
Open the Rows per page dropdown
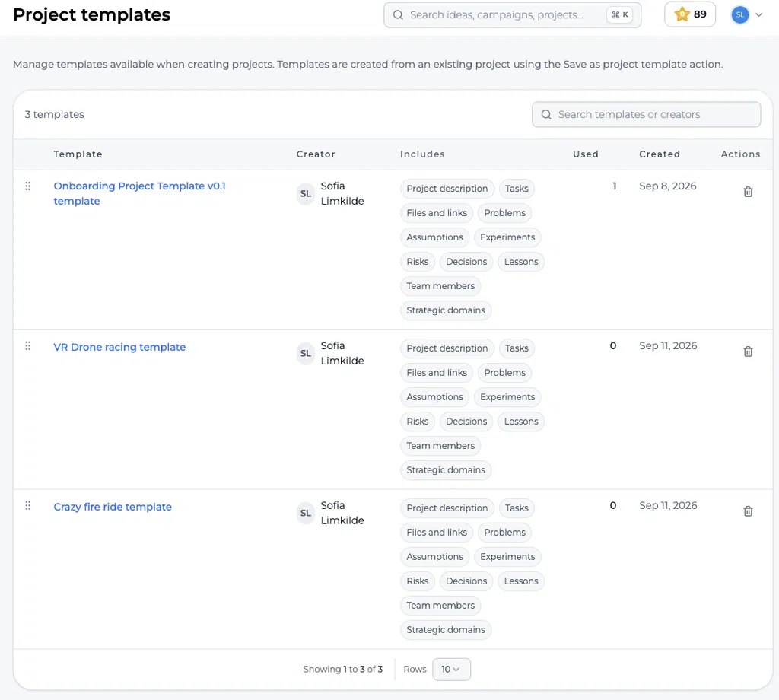[451, 670]
